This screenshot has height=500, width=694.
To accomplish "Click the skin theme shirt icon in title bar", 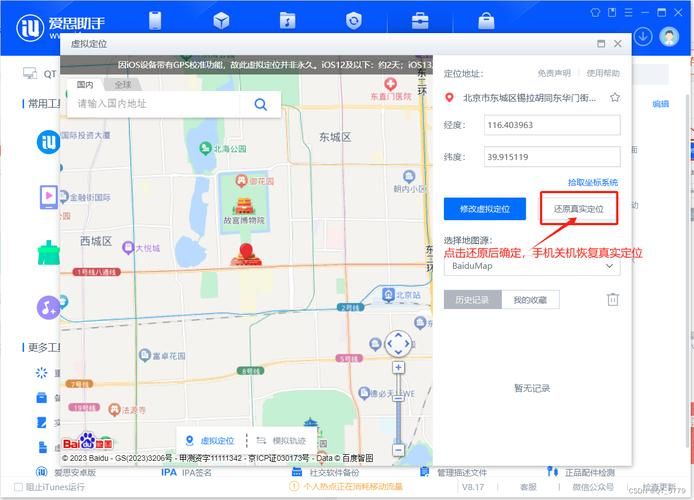I will (596, 12).
